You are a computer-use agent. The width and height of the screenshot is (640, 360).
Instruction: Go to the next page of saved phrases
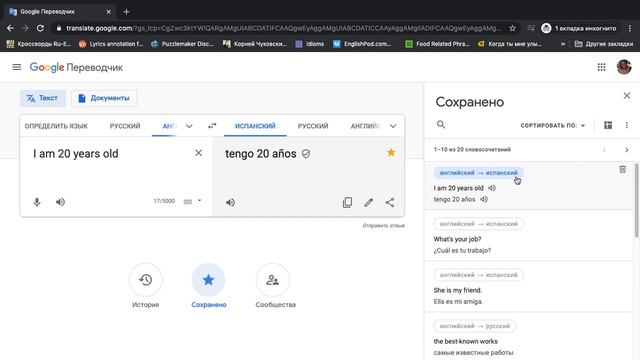(627, 150)
